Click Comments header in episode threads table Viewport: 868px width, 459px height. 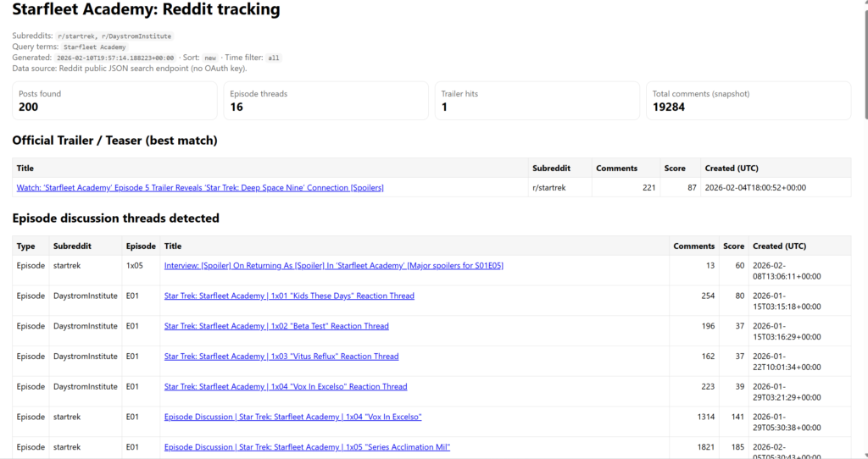pyautogui.click(x=693, y=246)
